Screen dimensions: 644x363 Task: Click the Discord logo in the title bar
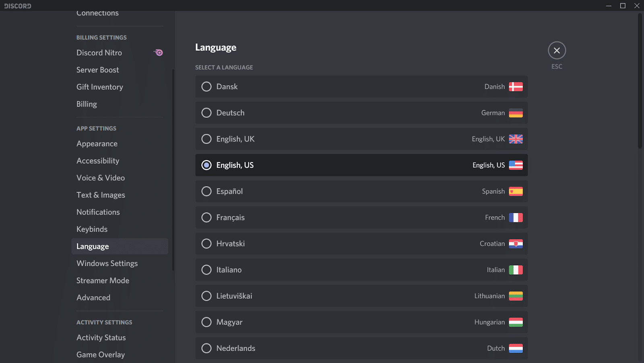coord(17,6)
